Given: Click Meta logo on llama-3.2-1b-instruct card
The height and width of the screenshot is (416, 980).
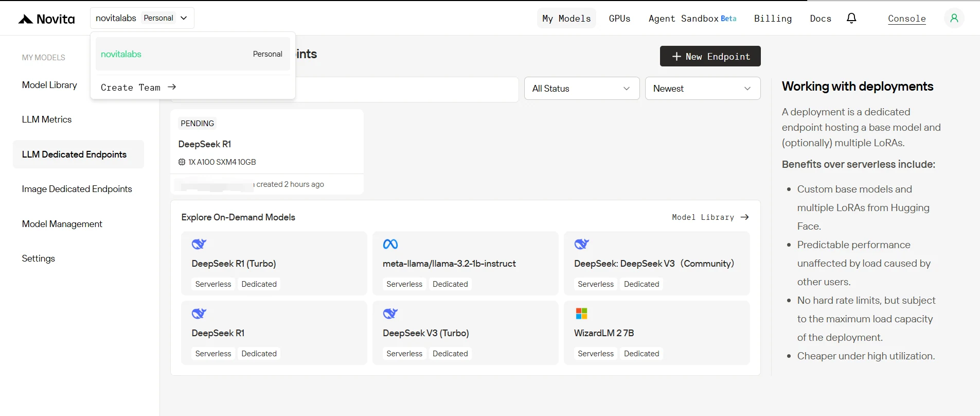Looking at the screenshot, I should (x=390, y=244).
